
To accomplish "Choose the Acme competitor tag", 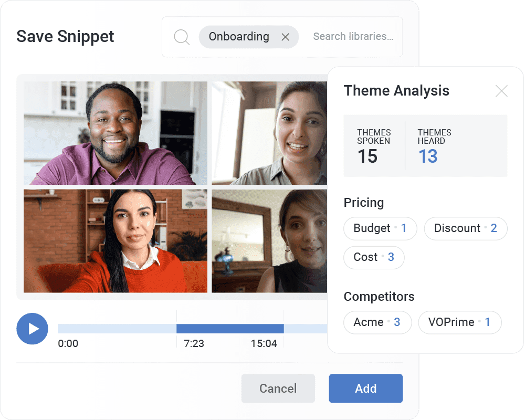I will click(x=377, y=322).
